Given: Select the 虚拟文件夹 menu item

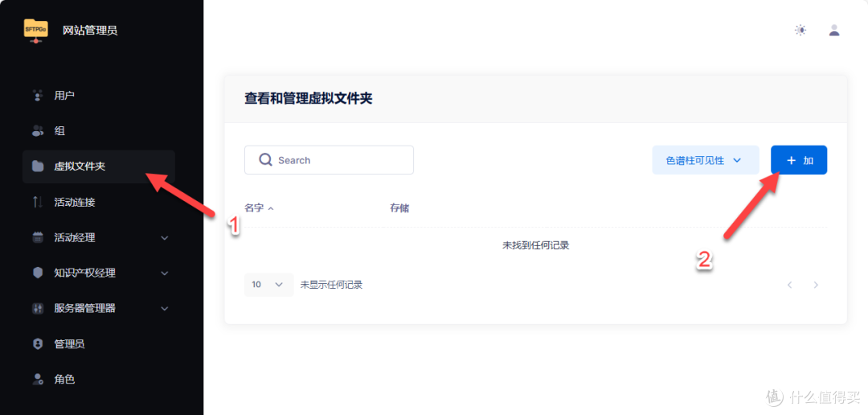Looking at the screenshot, I should 99,166.
